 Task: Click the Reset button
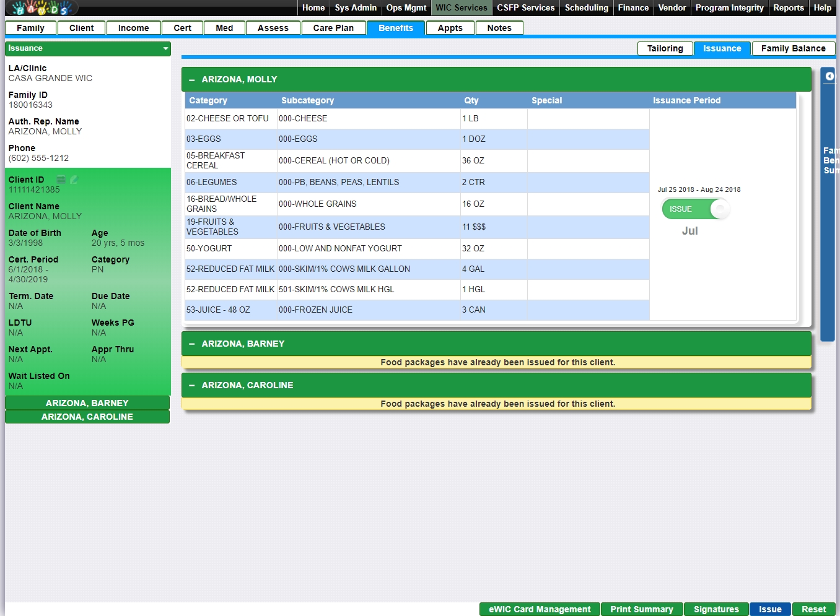click(x=813, y=609)
